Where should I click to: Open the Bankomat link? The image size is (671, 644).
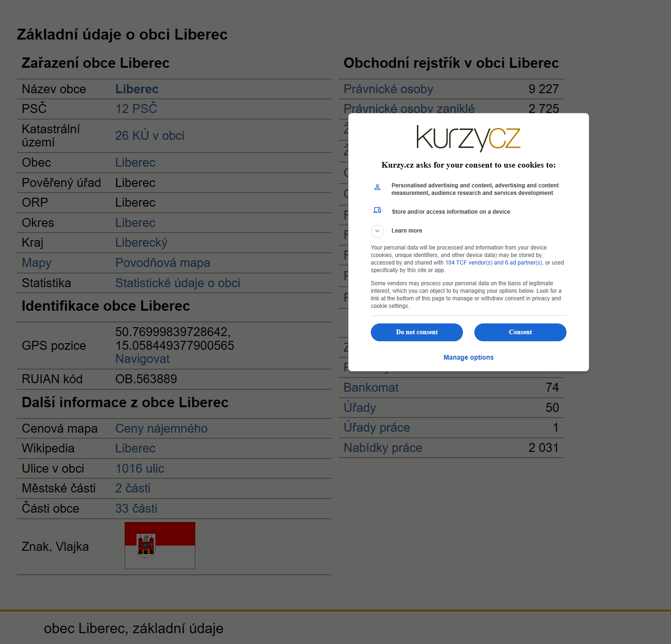[371, 387]
